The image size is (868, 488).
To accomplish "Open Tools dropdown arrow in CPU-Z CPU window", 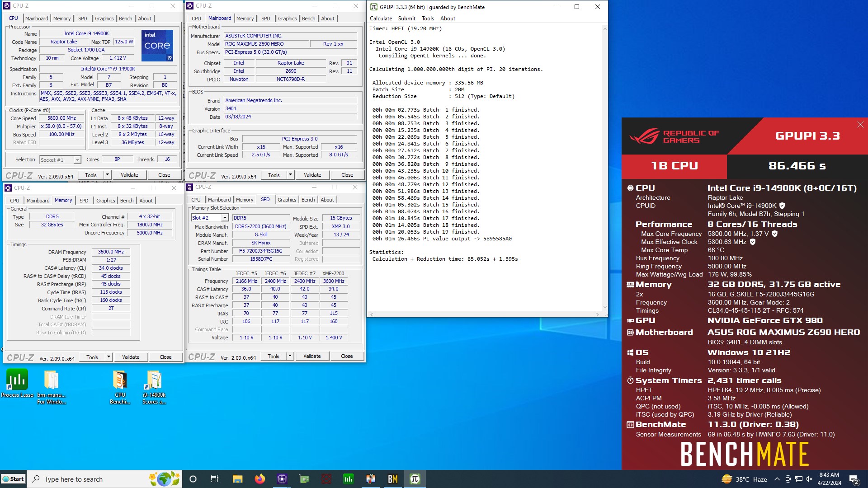I will pyautogui.click(x=107, y=175).
